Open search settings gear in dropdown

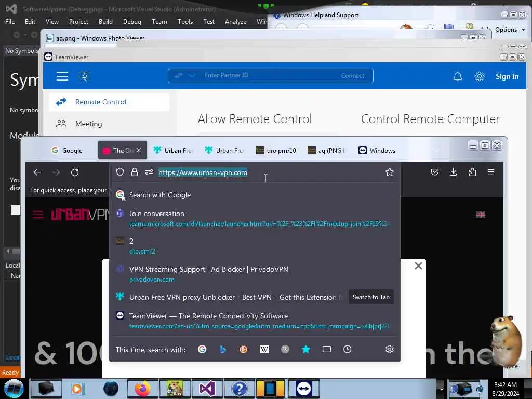(390, 349)
